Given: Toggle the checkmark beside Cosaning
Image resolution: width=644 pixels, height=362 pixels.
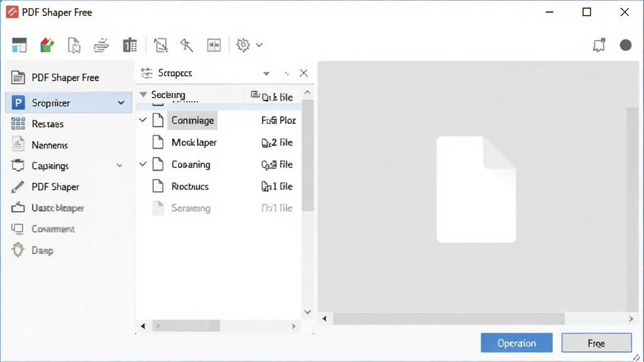Looking at the screenshot, I should [143, 164].
